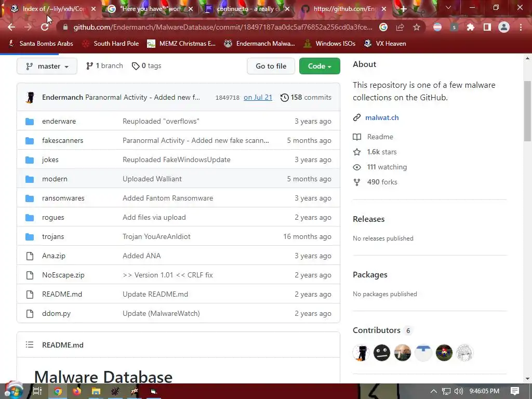The width and height of the screenshot is (532, 399).
Task: Open first contributor avatar Endermanch
Action: tap(361, 353)
